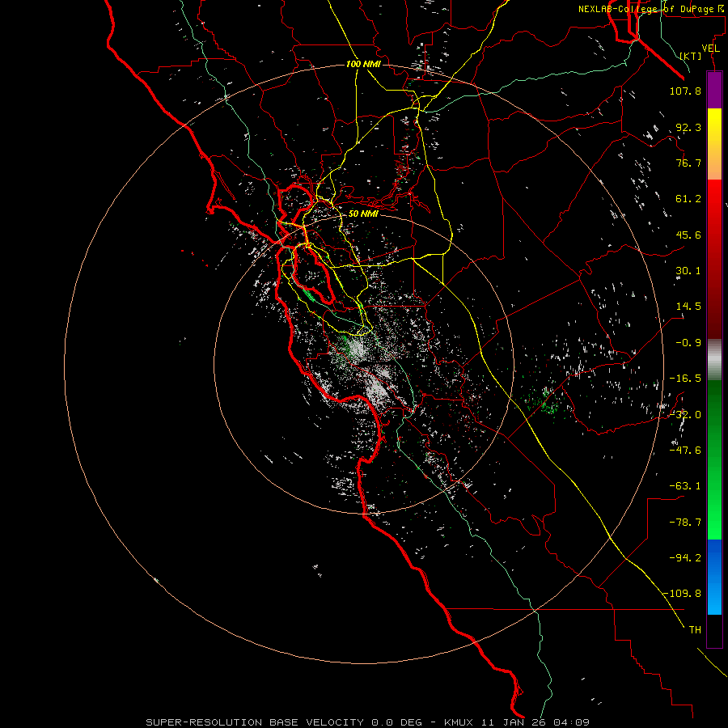
Task: Click the VEL legend title
Action: tap(711, 49)
